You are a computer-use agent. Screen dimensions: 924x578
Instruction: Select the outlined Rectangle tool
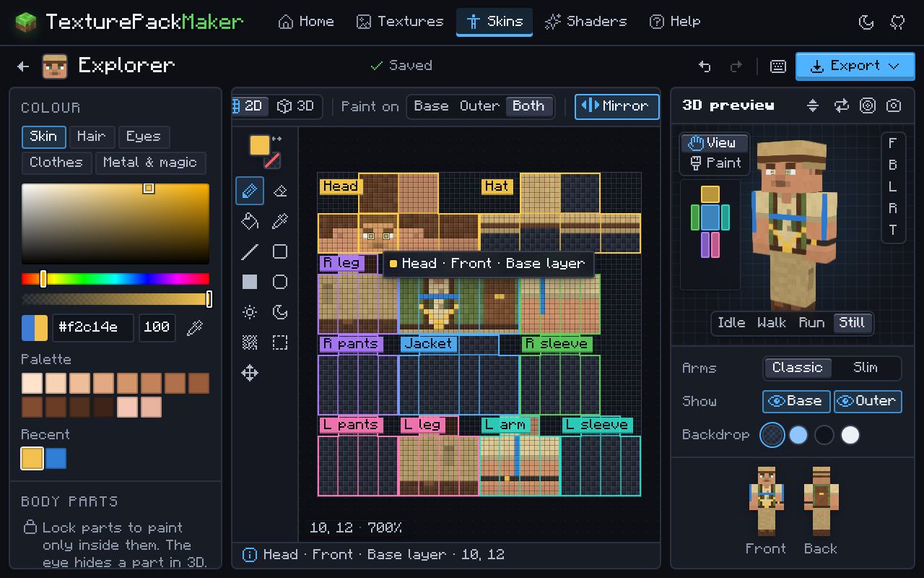click(x=280, y=251)
